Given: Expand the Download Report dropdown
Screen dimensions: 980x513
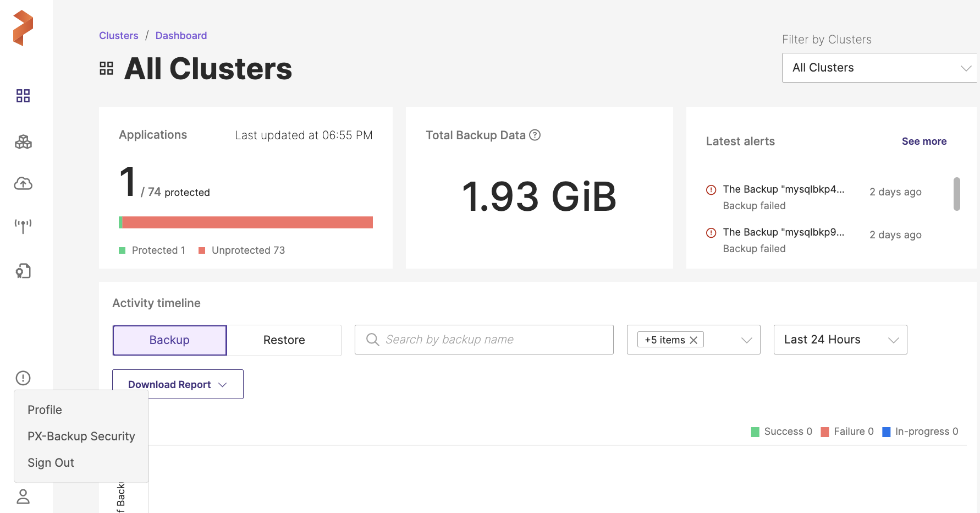Looking at the screenshot, I should (x=178, y=384).
